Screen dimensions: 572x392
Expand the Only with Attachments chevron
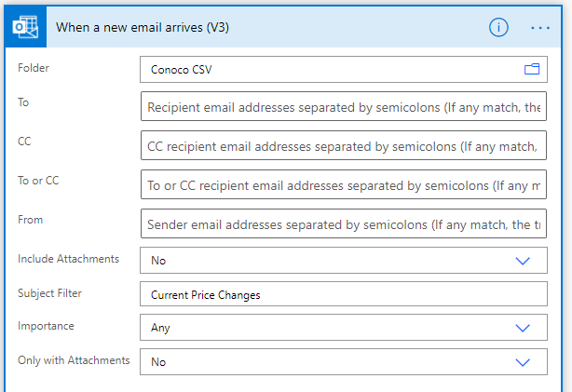click(523, 362)
